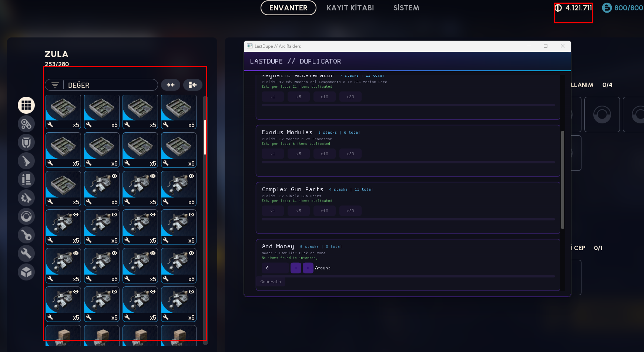
Task: Click the move-all arrow icon beside sort bar
Action: pos(193,85)
